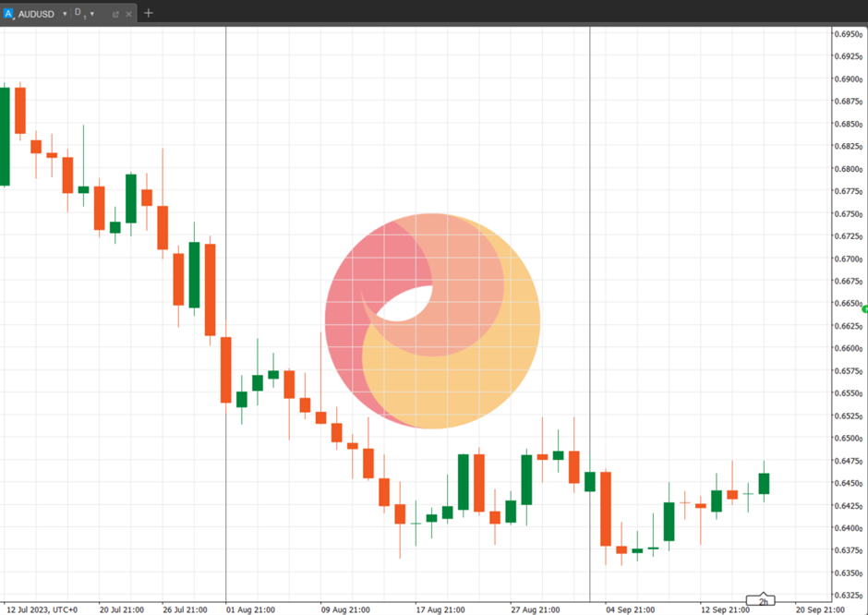Add a new chart with the plus button

pyautogui.click(x=148, y=13)
